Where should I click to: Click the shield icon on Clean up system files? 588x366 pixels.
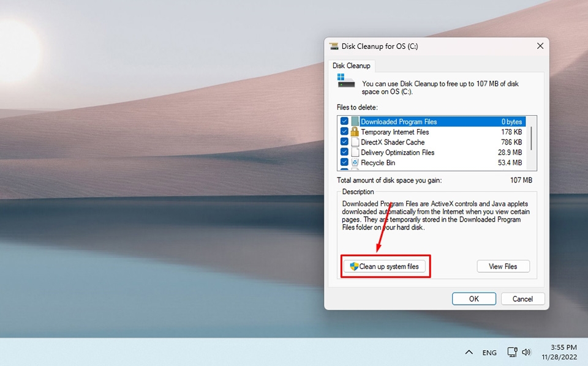point(354,266)
